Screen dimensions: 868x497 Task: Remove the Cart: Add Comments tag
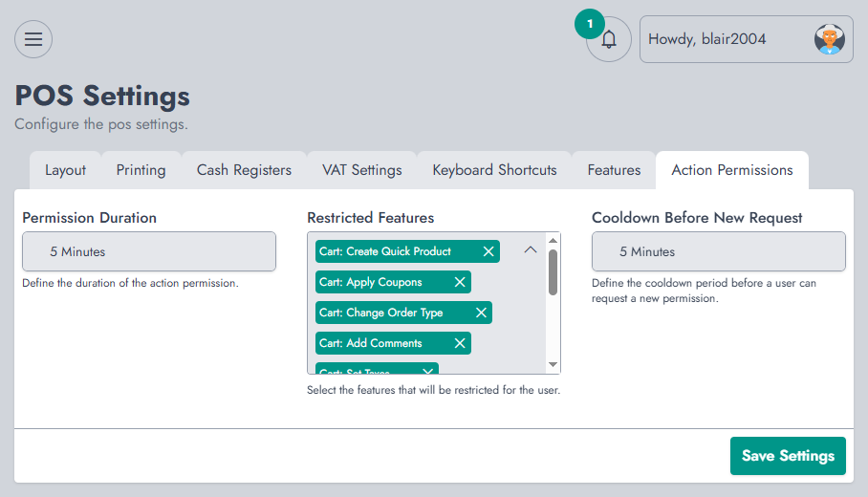coord(460,343)
